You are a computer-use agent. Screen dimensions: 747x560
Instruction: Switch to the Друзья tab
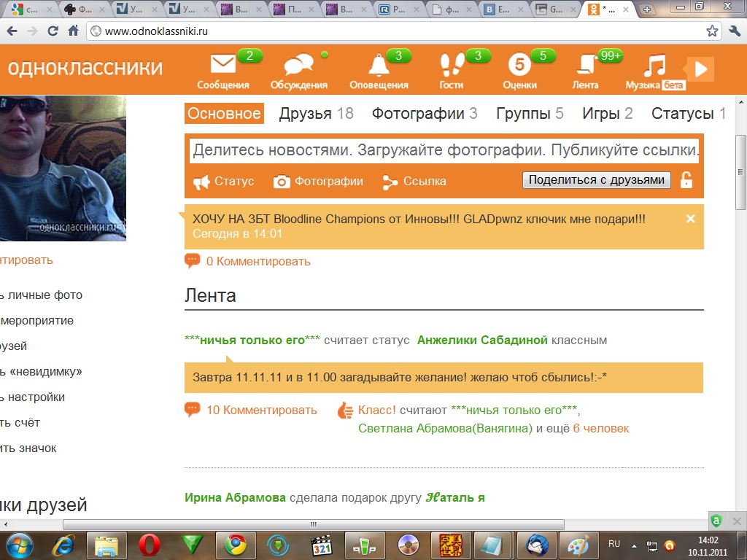[316, 114]
